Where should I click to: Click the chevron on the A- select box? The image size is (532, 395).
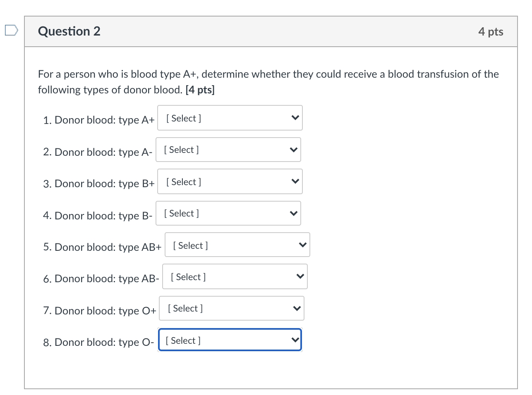point(293,150)
